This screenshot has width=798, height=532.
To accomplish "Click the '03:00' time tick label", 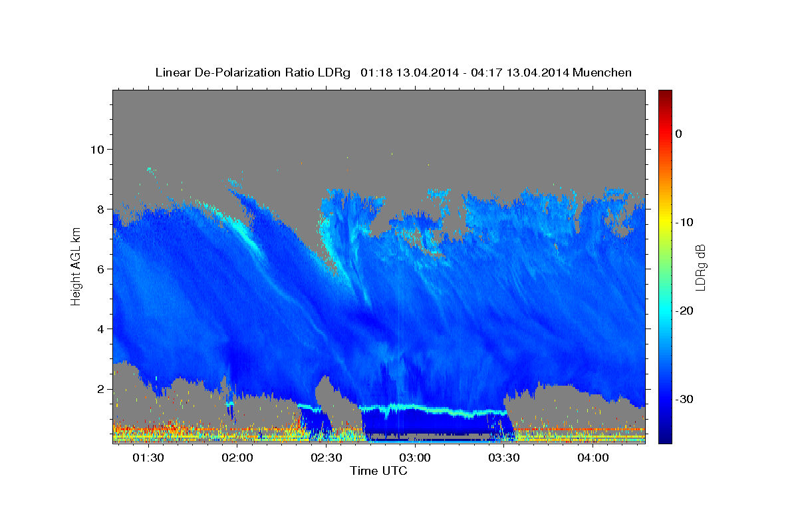I will [415, 458].
